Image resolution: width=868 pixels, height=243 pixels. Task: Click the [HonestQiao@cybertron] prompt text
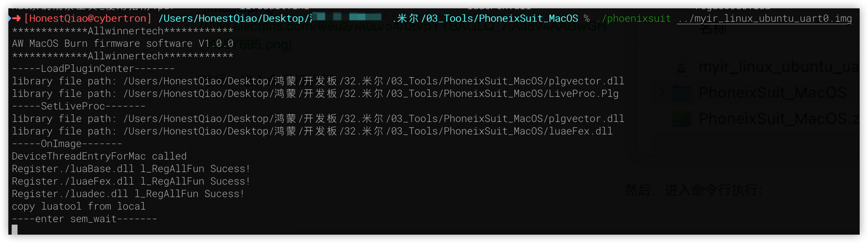point(88,18)
